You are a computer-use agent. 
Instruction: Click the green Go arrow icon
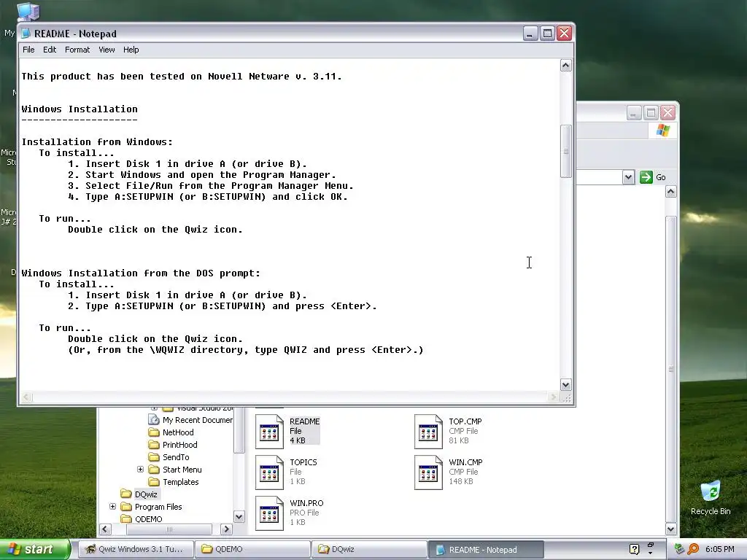pos(646,177)
